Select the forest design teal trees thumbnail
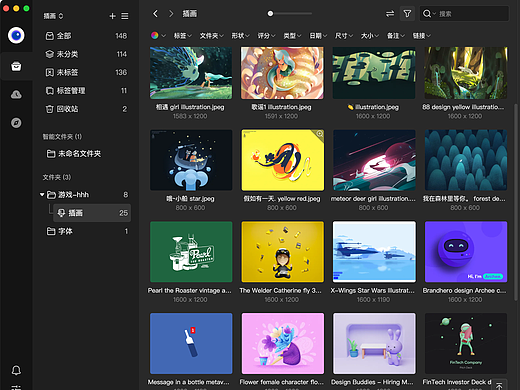 point(466,160)
